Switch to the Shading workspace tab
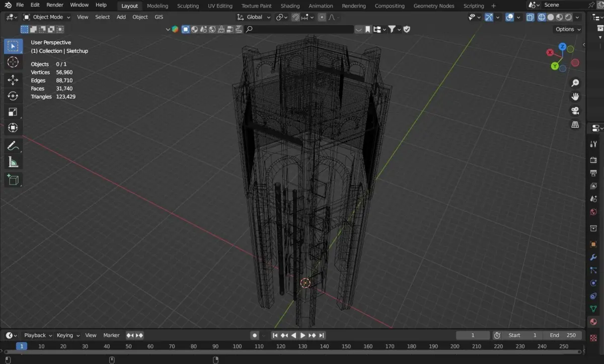This screenshot has height=364, width=604. point(290,6)
